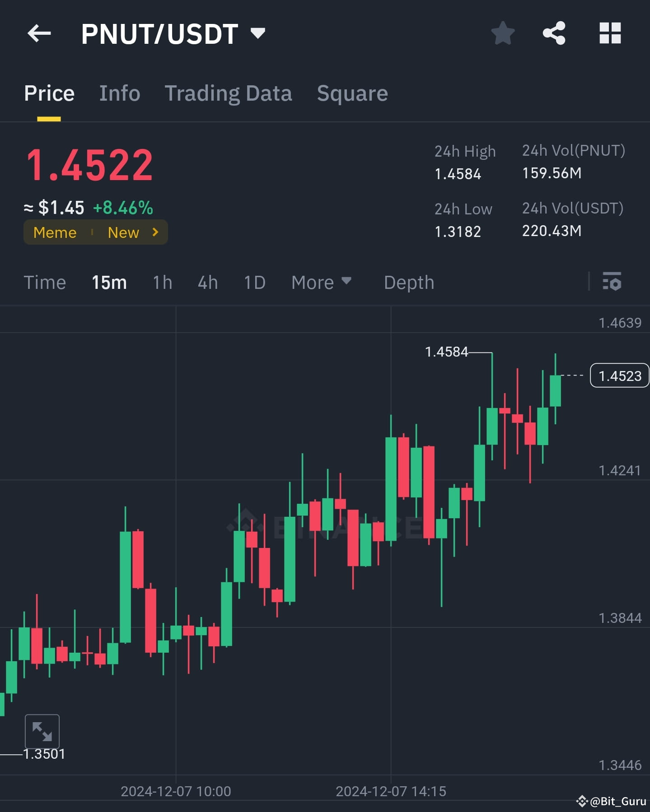Click the back arrow to exit the chart
This screenshot has width=650, height=812.
coord(39,33)
